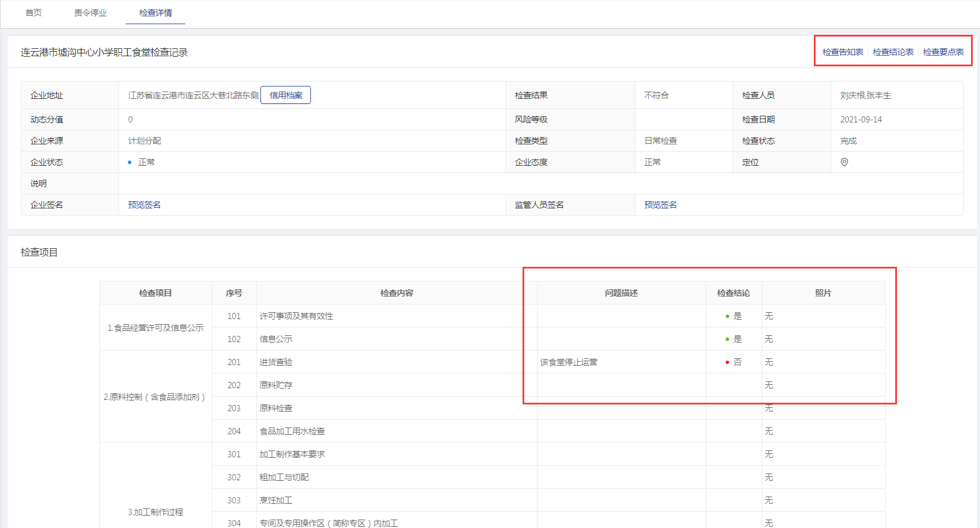980x528 pixels.
Task: Open the 检查结论表 link
Action: [x=893, y=52]
